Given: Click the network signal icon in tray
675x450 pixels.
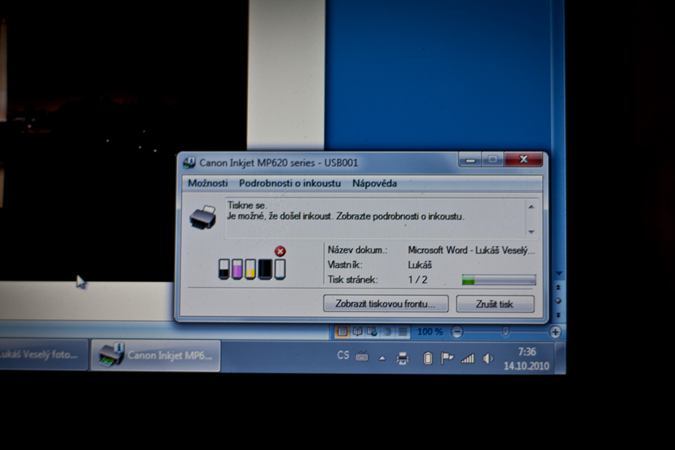Looking at the screenshot, I should click(x=468, y=358).
